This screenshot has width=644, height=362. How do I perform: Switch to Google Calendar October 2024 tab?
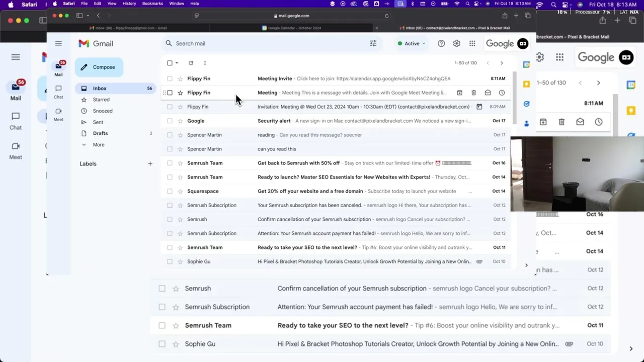pos(292,28)
